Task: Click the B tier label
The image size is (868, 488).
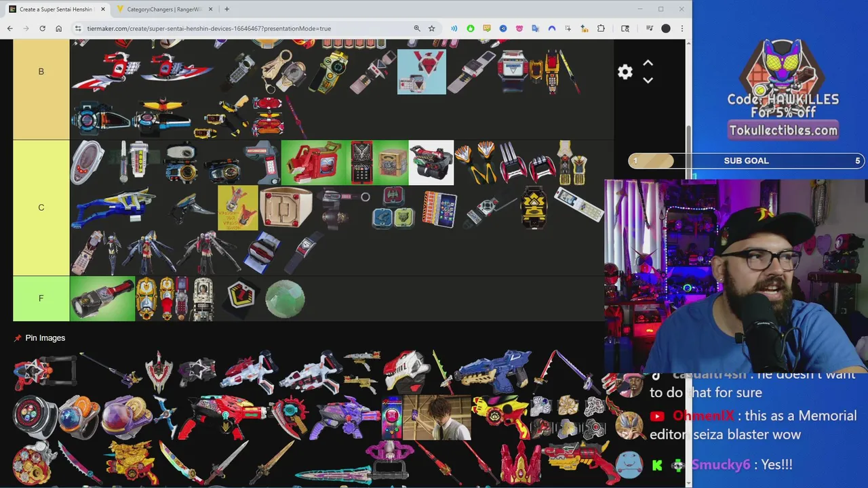Action: (x=41, y=71)
